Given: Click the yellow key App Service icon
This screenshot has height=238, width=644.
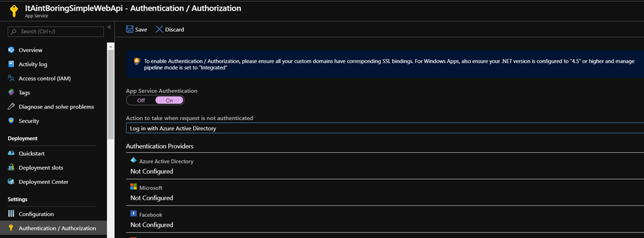Looking at the screenshot, I should [x=14, y=11].
